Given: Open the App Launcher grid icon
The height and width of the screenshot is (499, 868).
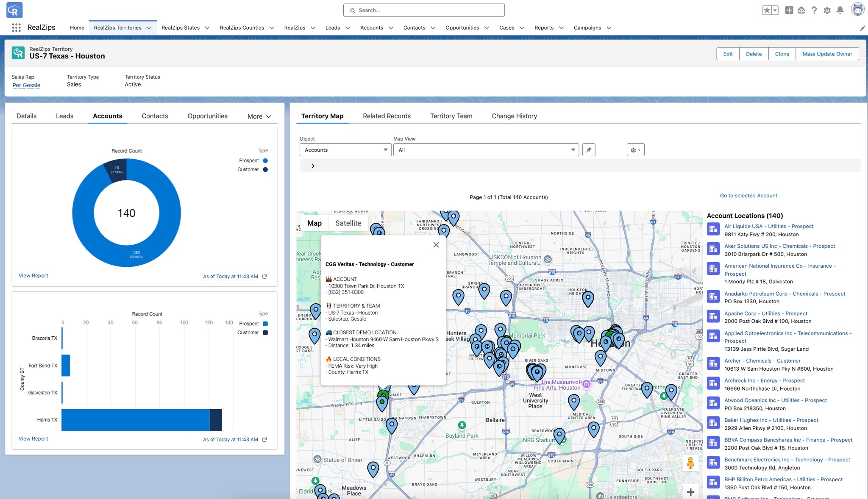Looking at the screenshot, I should point(16,28).
